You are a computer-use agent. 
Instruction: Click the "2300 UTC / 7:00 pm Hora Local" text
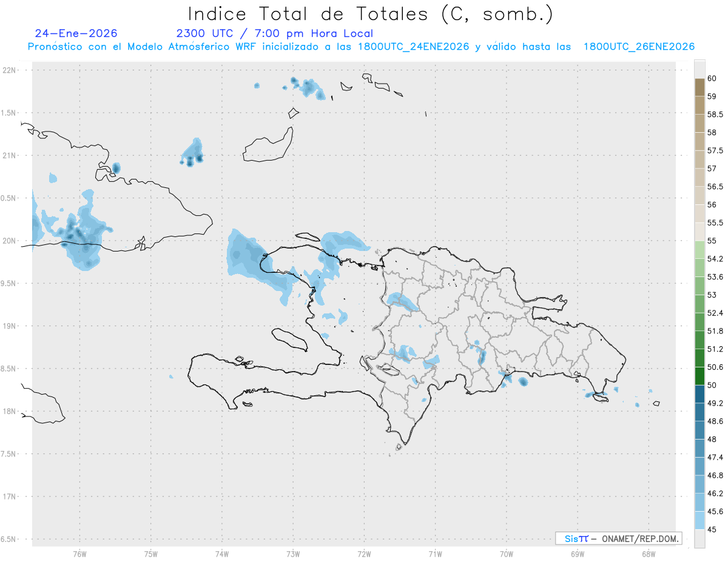(275, 34)
